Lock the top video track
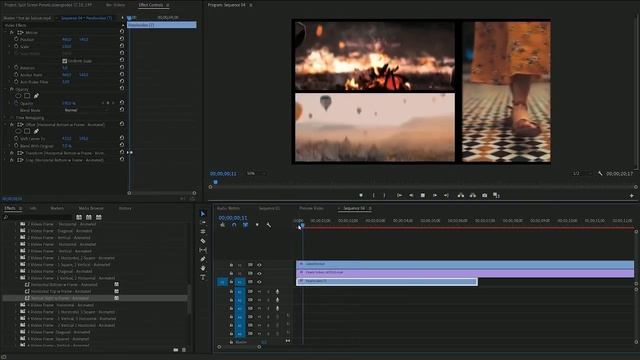Screen dimensions: 640x360 click(x=231, y=265)
